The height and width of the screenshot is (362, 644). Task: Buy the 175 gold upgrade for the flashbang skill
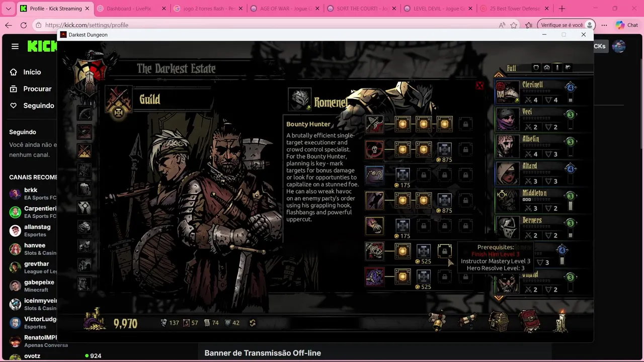coord(403,226)
